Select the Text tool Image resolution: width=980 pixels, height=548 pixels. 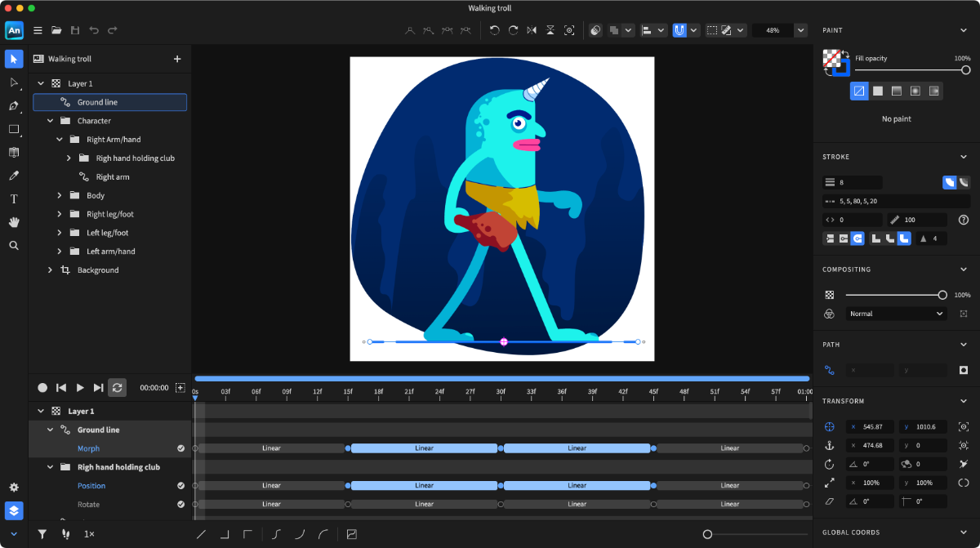(x=14, y=198)
